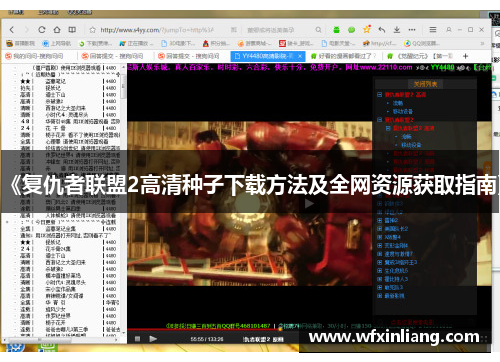This screenshot has width=500, height=362.
Task: Select the 盗墓笔记全集 row
Action: click(x=68, y=229)
